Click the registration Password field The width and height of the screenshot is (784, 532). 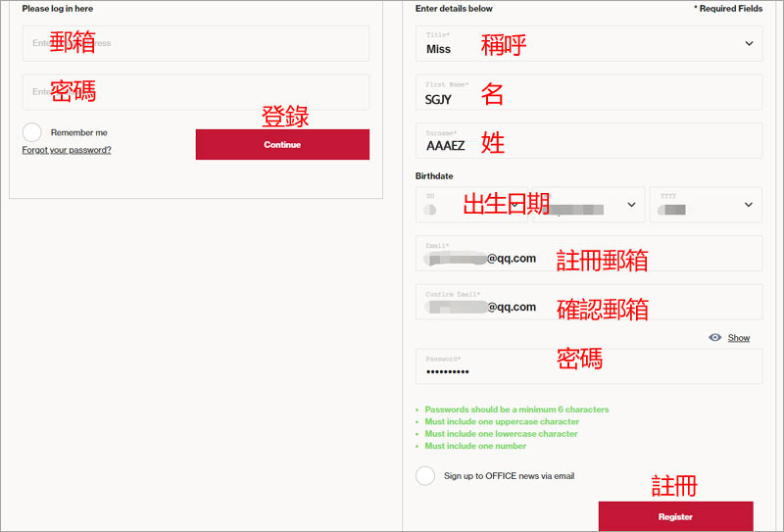tap(588, 366)
